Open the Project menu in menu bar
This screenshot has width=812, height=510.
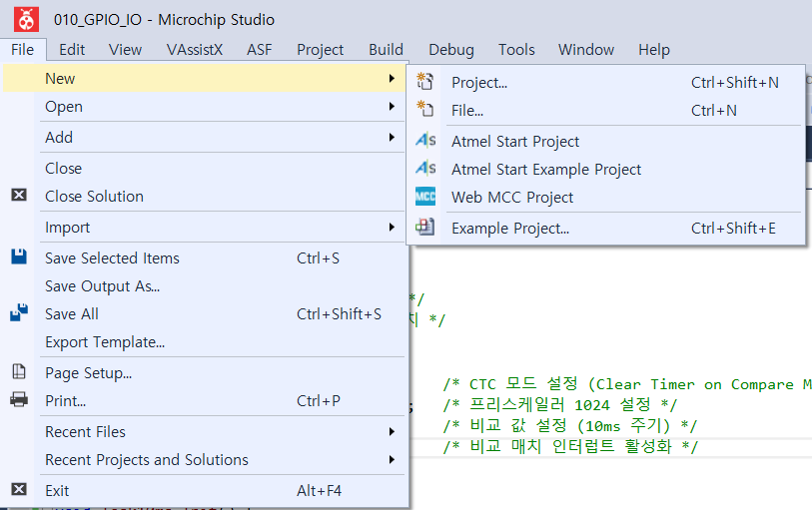click(x=320, y=50)
